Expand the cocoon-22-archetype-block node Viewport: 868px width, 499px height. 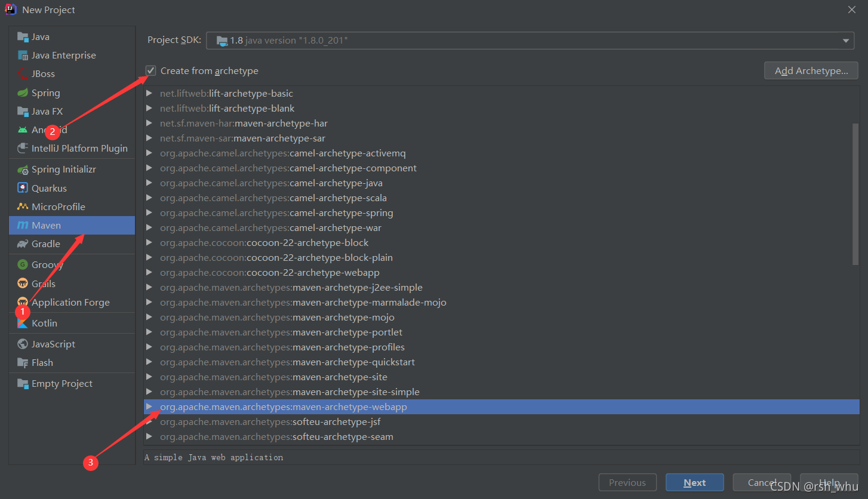click(149, 242)
